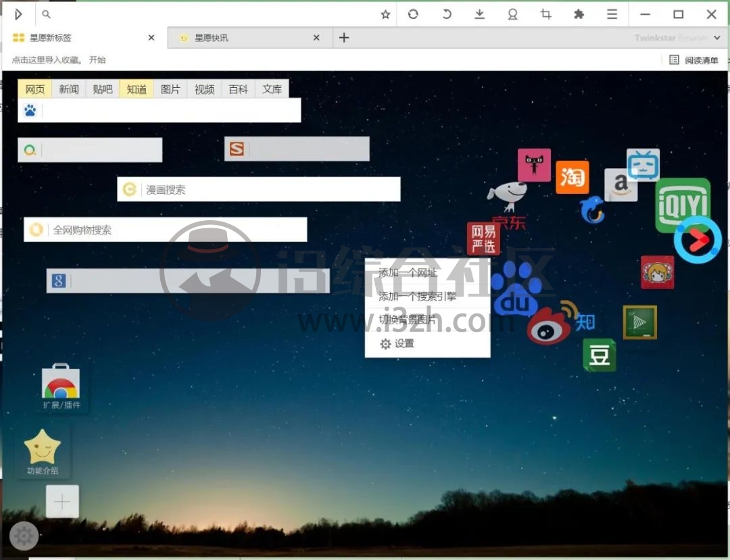Open the green iQIYI icon
This screenshot has height=560, width=730.
[683, 205]
